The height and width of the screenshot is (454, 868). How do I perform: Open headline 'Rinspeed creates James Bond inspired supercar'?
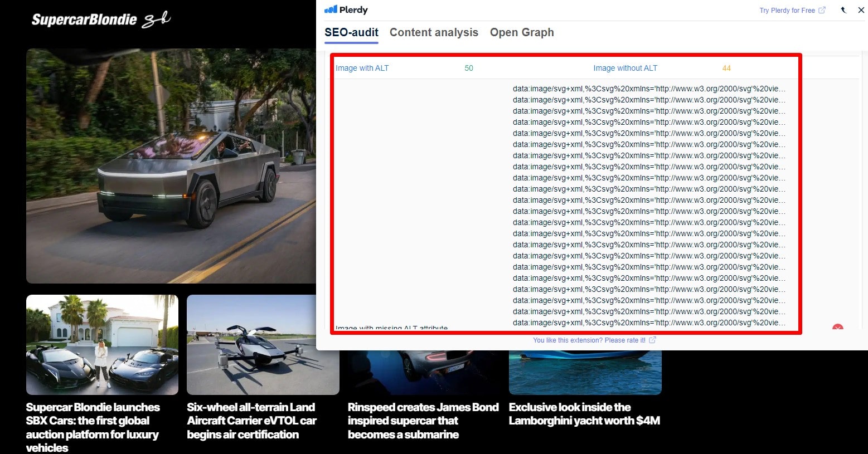pos(423,421)
